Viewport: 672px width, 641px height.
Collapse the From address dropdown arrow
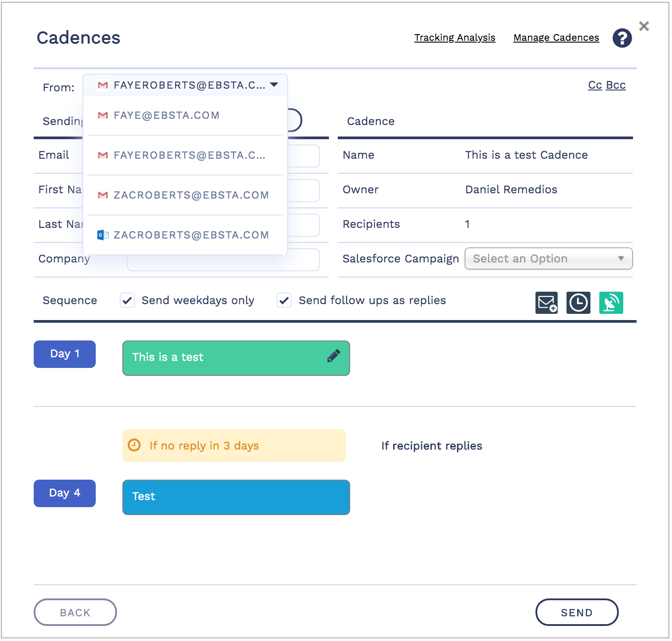(274, 85)
